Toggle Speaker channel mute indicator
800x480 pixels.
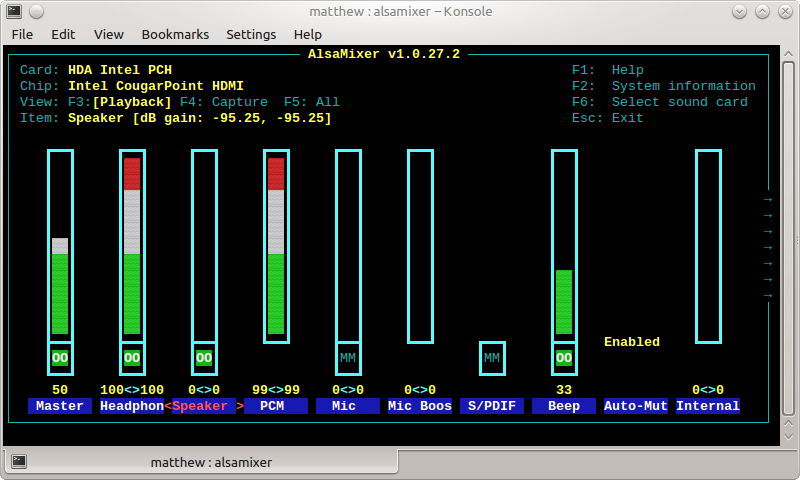click(x=204, y=358)
